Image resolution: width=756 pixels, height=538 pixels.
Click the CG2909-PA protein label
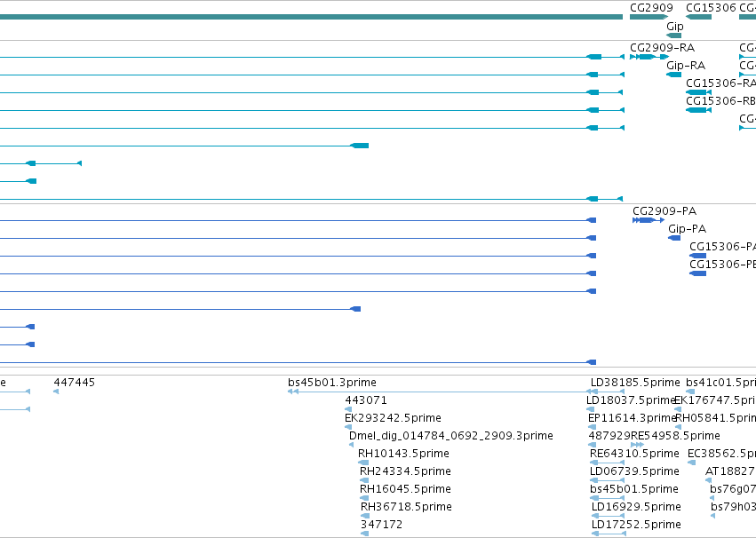664,211
